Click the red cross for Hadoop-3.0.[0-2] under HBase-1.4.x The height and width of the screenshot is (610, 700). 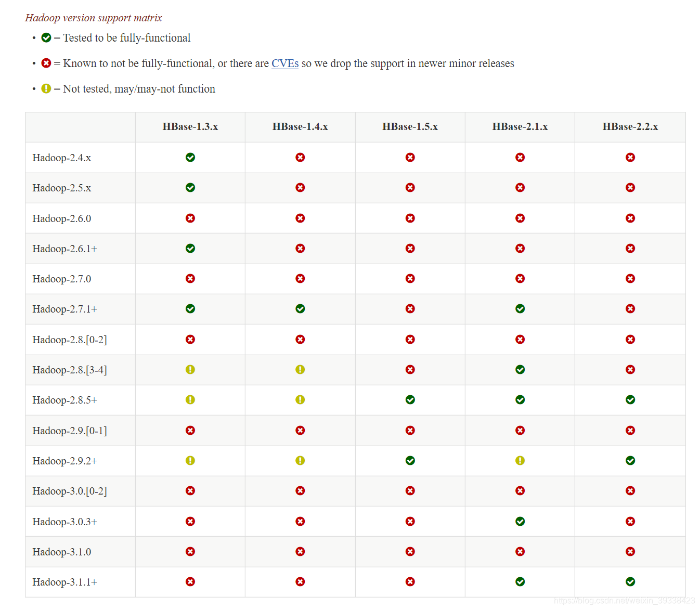tap(300, 490)
